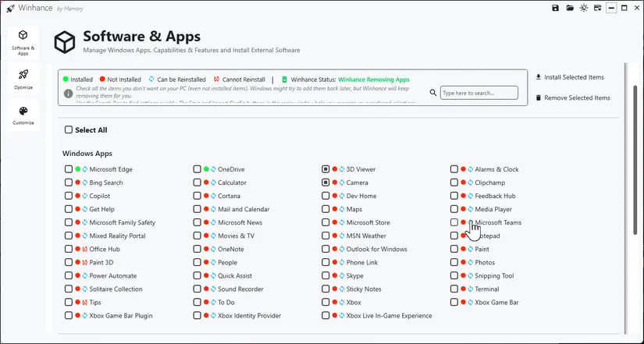The height and width of the screenshot is (344, 644).
Task: Select the Software & Apps cube sidebar icon
Action: tap(23, 42)
